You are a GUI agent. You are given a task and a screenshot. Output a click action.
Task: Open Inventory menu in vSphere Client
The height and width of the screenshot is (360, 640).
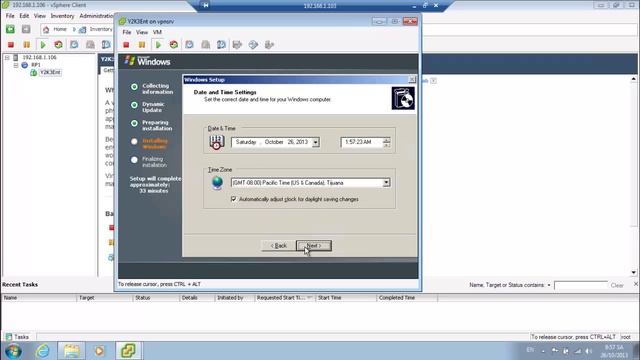coord(62,16)
